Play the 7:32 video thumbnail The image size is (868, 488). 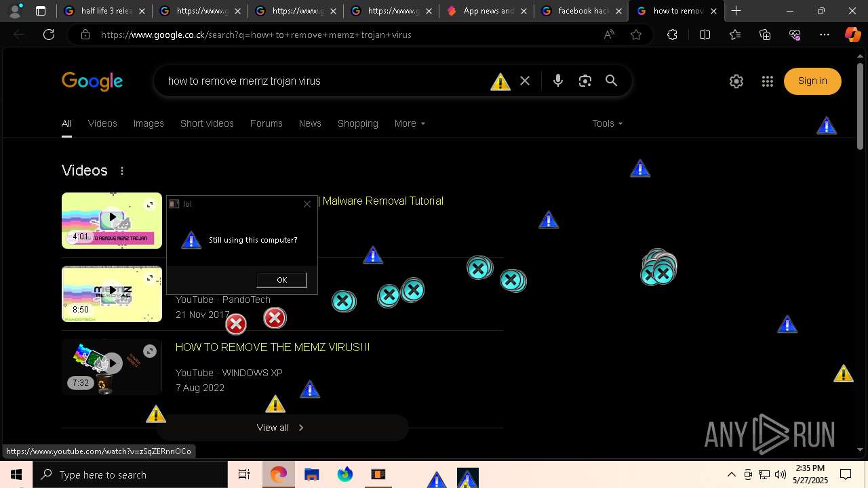pyautogui.click(x=112, y=367)
